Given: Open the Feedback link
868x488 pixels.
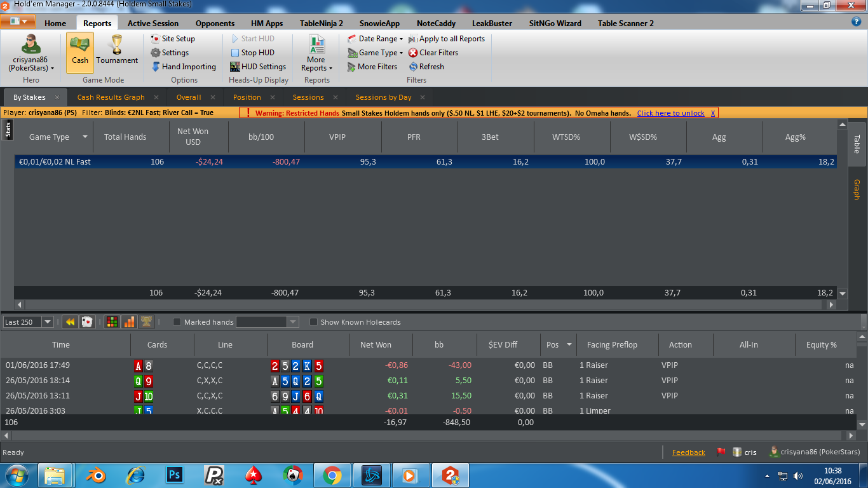Looking at the screenshot, I should pyautogui.click(x=689, y=452).
